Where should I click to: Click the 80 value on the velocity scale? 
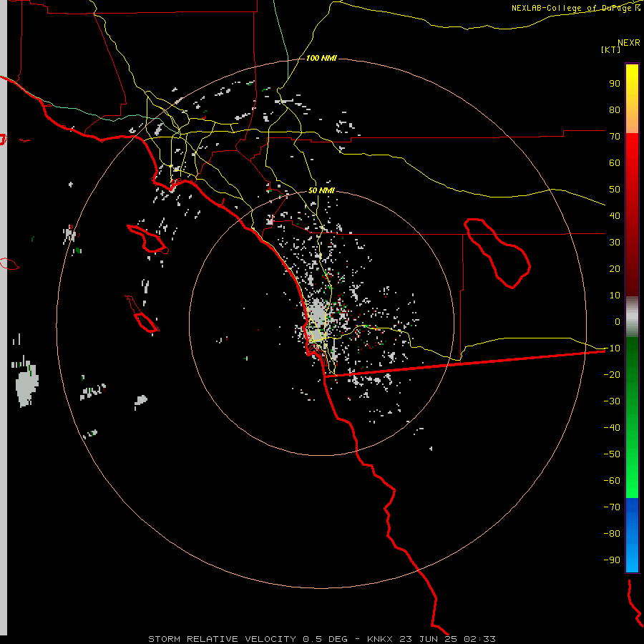click(x=615, y=110)
